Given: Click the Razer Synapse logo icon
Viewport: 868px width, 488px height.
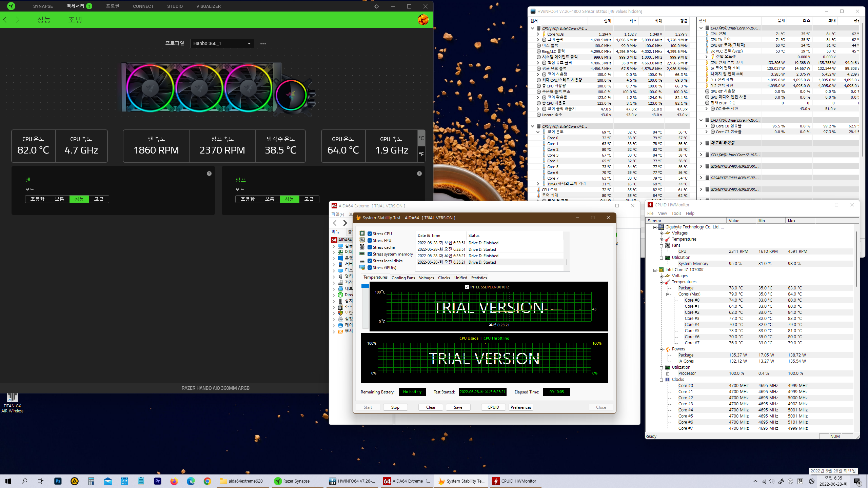Looking at the screenshot, I should [11, 6].
